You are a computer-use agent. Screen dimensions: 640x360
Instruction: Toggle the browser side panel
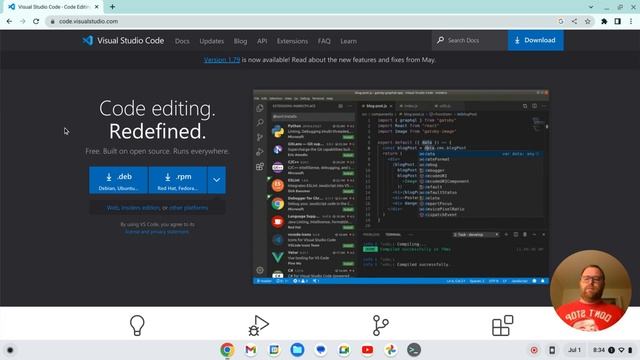point(618,21)
